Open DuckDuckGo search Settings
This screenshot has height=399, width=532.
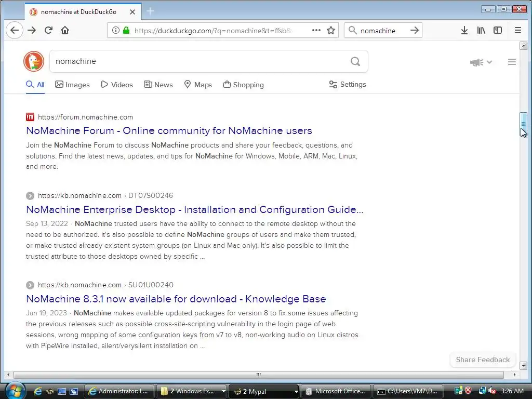pyautogui.click(x=348, y=85)
